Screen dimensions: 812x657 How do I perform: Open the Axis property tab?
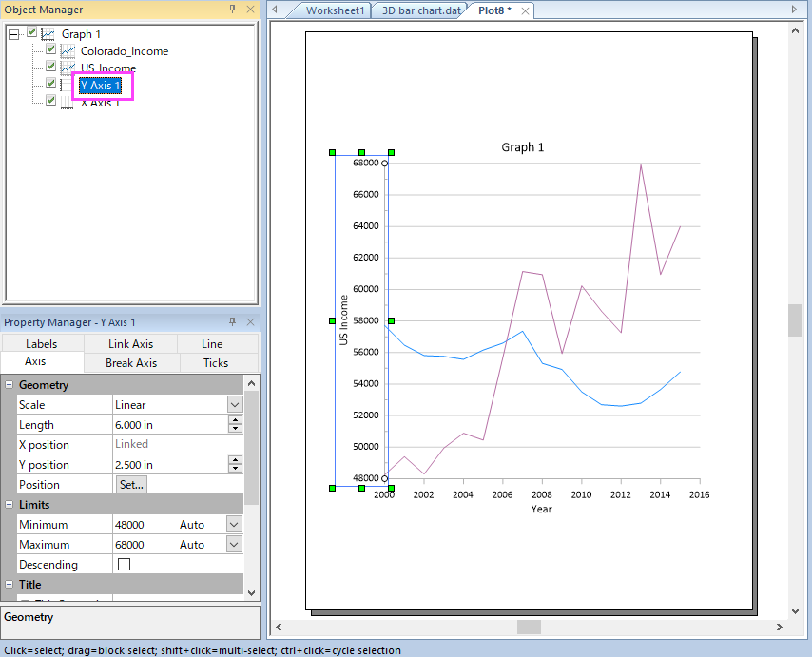35,362
